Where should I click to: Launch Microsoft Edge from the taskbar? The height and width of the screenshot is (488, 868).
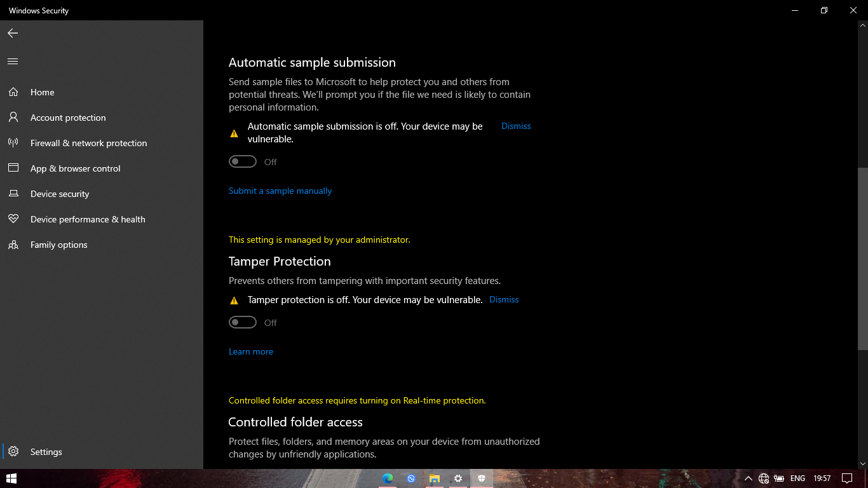(388, 478)
